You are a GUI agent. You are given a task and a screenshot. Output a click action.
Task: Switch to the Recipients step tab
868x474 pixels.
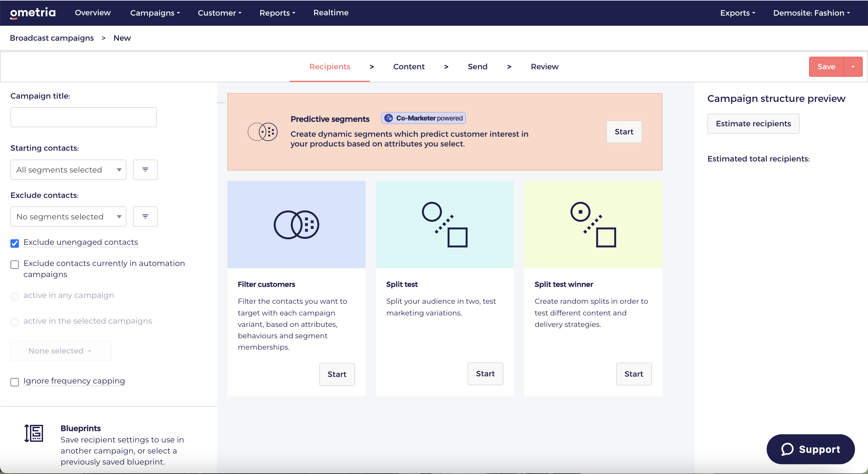[329, 67]
